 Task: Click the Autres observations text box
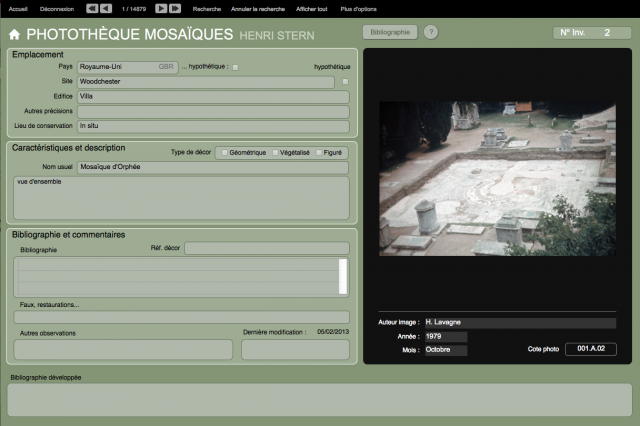(123, 349)
